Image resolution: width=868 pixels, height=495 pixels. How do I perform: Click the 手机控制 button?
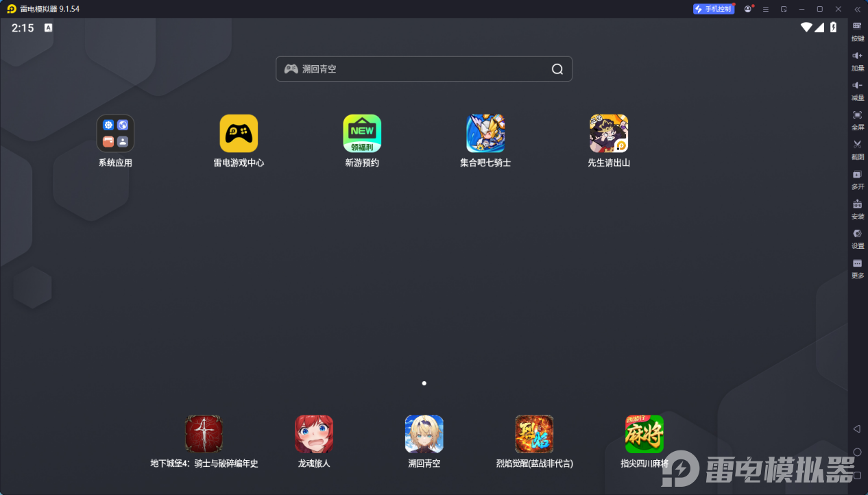(x=713, y=9)
